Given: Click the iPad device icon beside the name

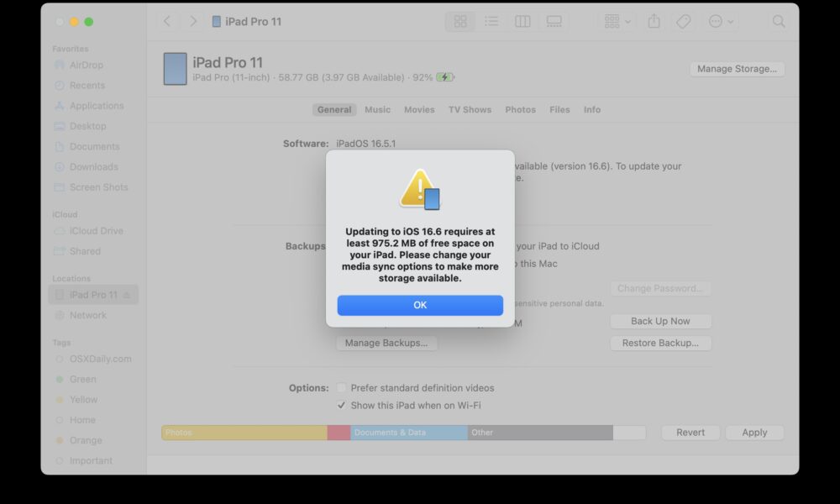Looking at the screenshot, I should [176, 69].
